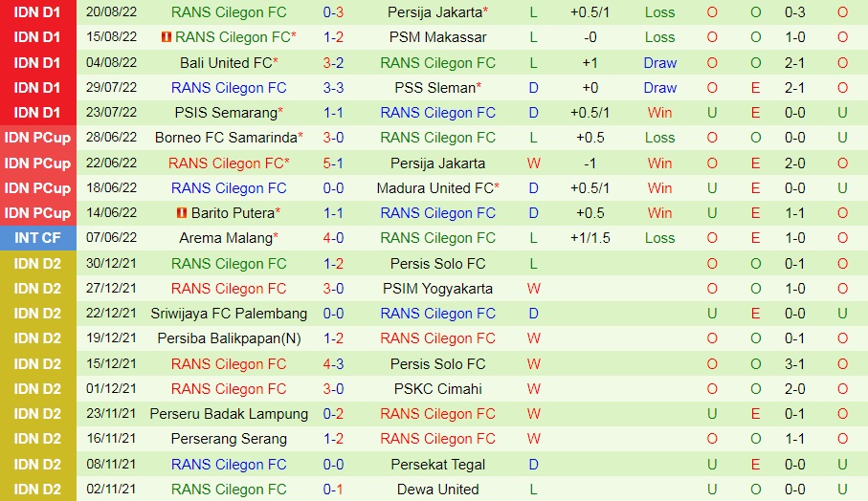This screenshot has width=868, height=501.
Task: Open the 4-3 match score versus Persis Solo
Action: click(334, 363)
